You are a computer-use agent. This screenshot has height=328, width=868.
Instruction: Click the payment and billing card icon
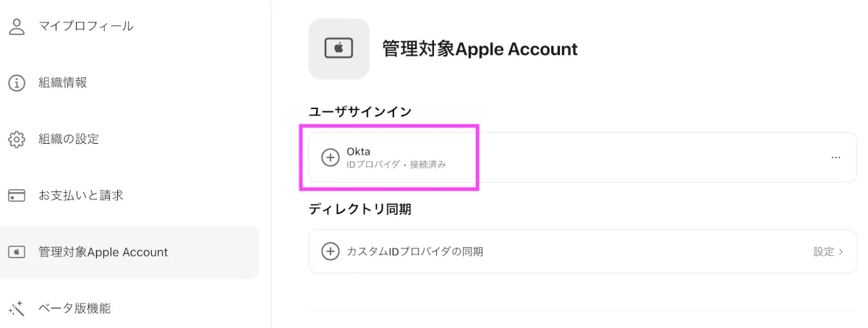[x=17, y=195]
